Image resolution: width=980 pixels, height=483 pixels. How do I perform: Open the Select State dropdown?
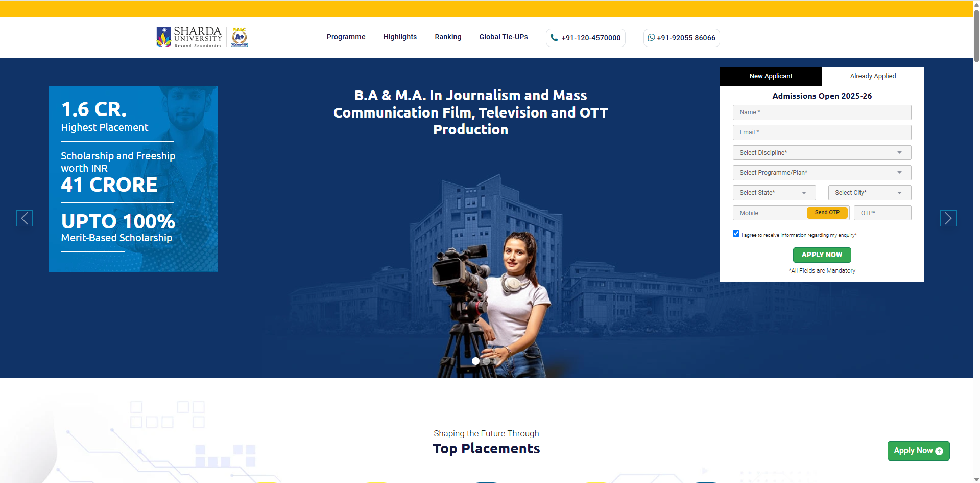tap(774, 193)
